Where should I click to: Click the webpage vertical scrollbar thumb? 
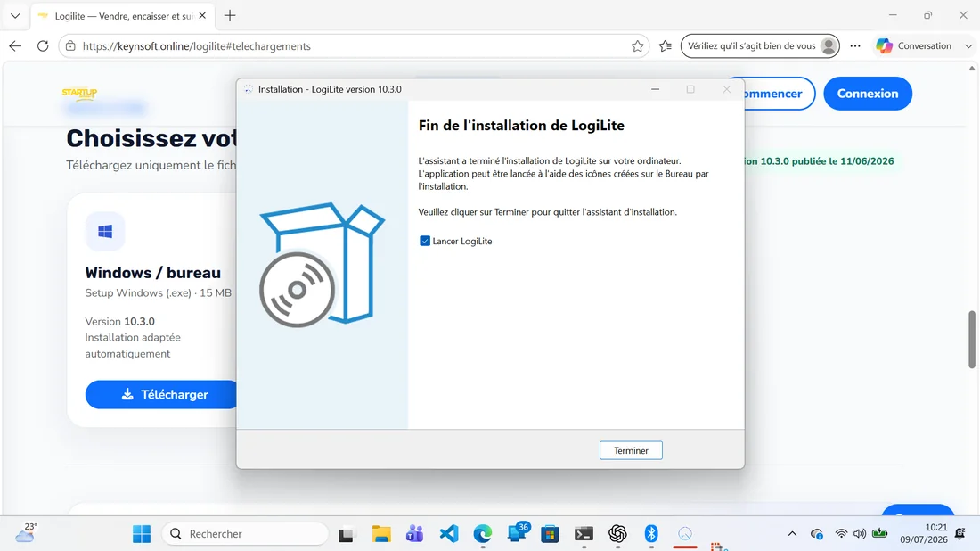click(x=972, y=339)
